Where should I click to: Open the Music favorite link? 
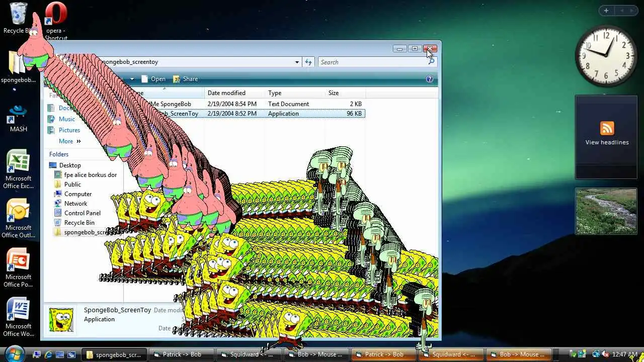click(67, 119)
